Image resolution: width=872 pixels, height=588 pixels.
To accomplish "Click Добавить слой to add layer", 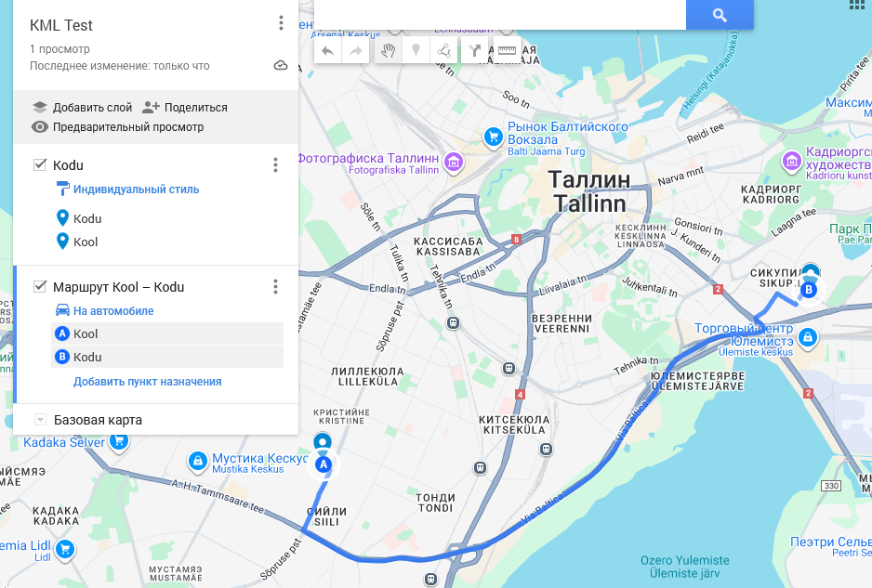I will (83, 107).
